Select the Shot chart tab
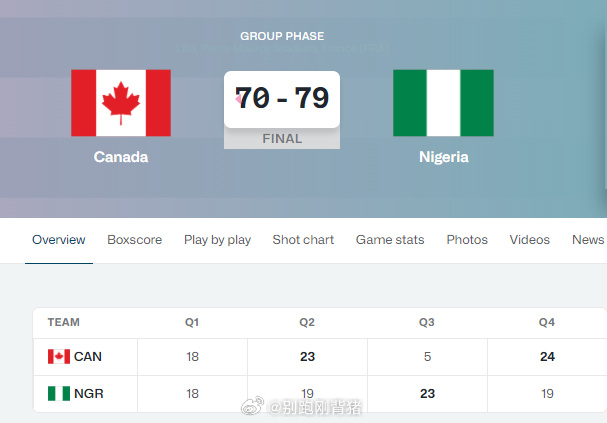The image size is (607, 423). [x=303, y=240]
